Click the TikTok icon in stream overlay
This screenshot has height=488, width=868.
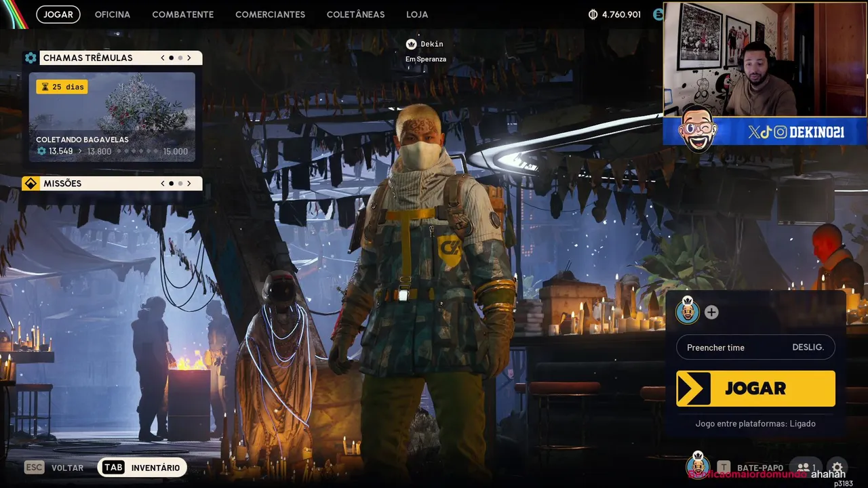(x=766, y=132)
